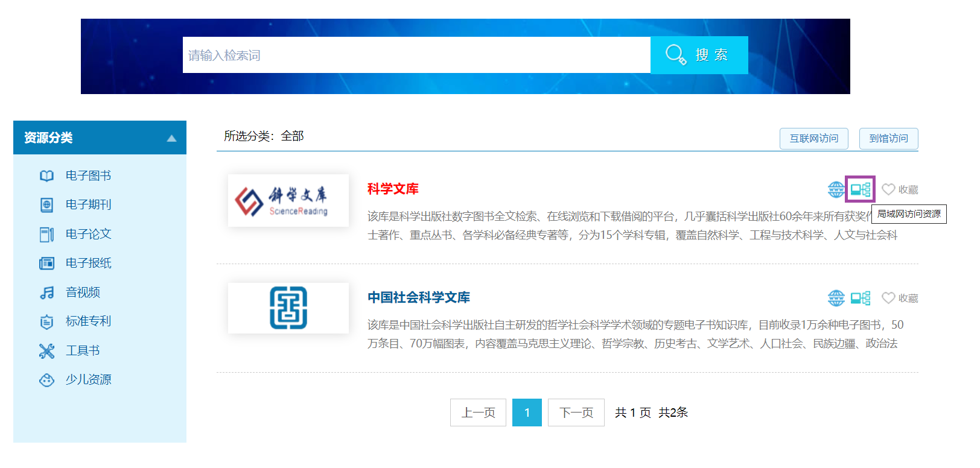Click the globe internet access icon for 科学文库
Screen dimensions: 980x468
point(836,189)
